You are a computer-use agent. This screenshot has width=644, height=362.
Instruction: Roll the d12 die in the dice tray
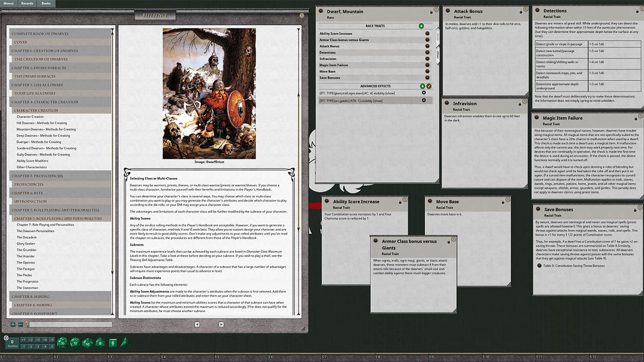(75, 343)
